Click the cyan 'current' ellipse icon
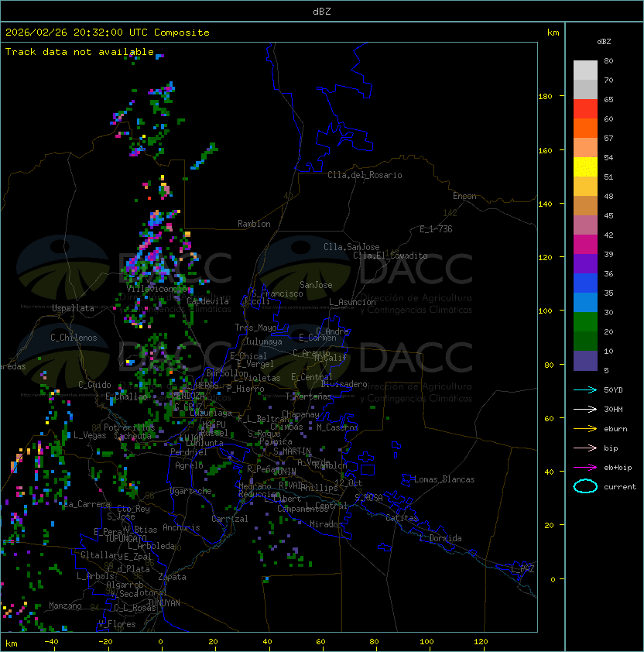 [585, 486]
